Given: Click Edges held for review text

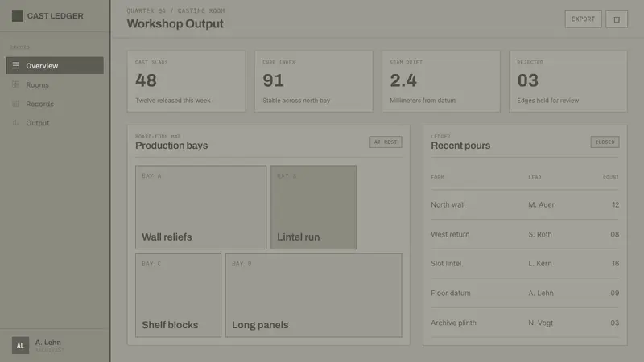Looking at the screenshot, I should [548, 101].
